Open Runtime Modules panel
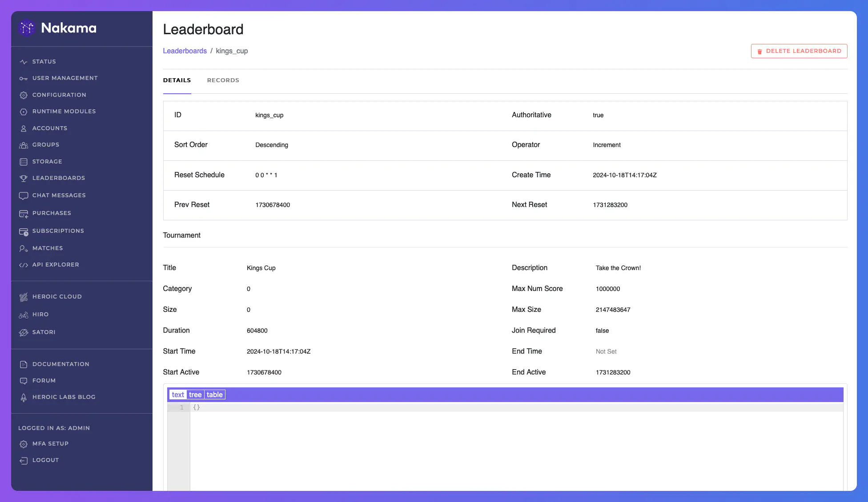 [x=64, y=112]
